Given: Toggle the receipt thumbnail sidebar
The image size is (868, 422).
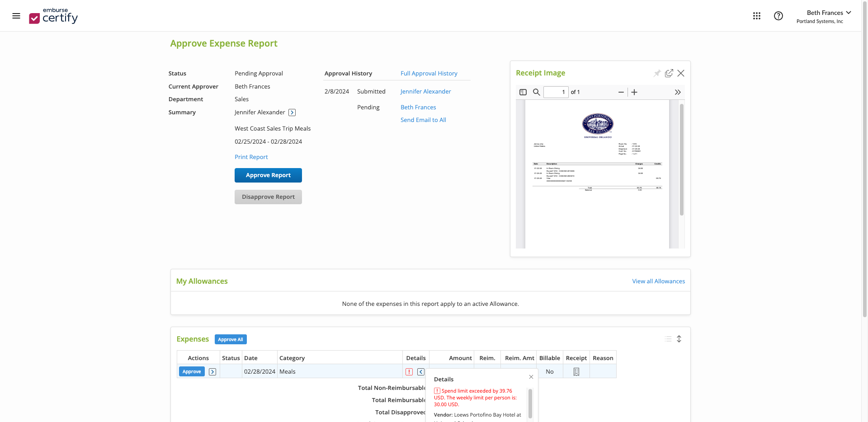Looking at the screenshot, I should [x=523, y=92].
